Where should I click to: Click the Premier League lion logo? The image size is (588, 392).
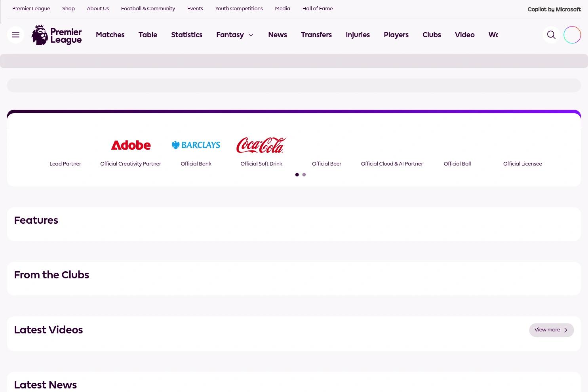pos(57,35)
